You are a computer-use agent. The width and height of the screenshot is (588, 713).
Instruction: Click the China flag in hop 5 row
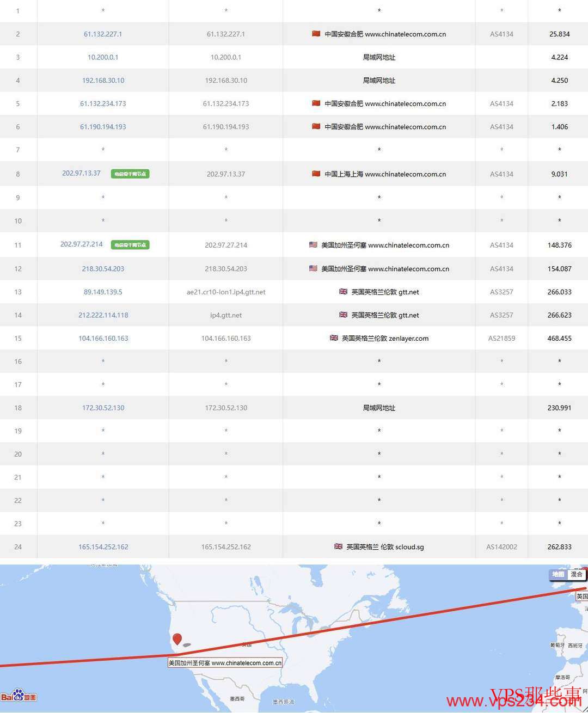tap(316, 103)
